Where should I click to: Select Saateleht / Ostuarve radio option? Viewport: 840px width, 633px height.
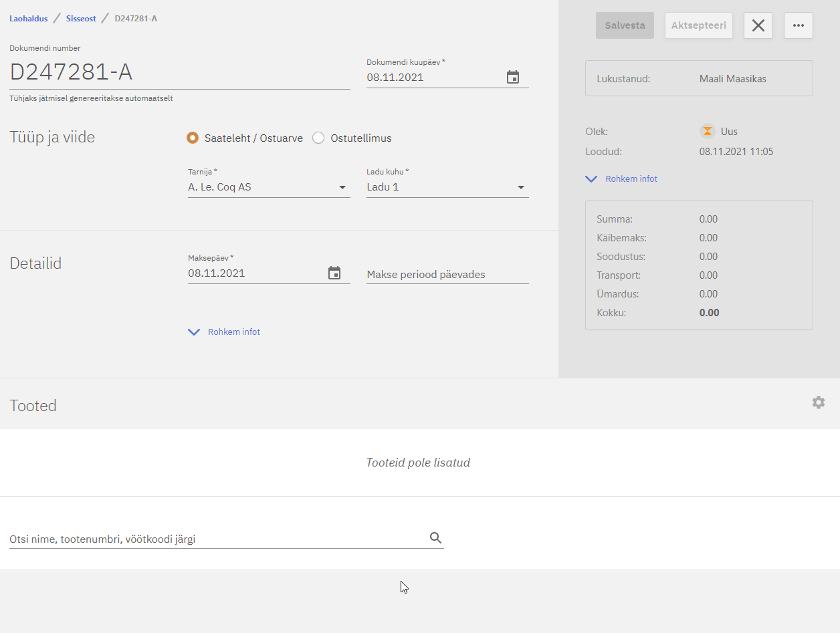(193, 138)
